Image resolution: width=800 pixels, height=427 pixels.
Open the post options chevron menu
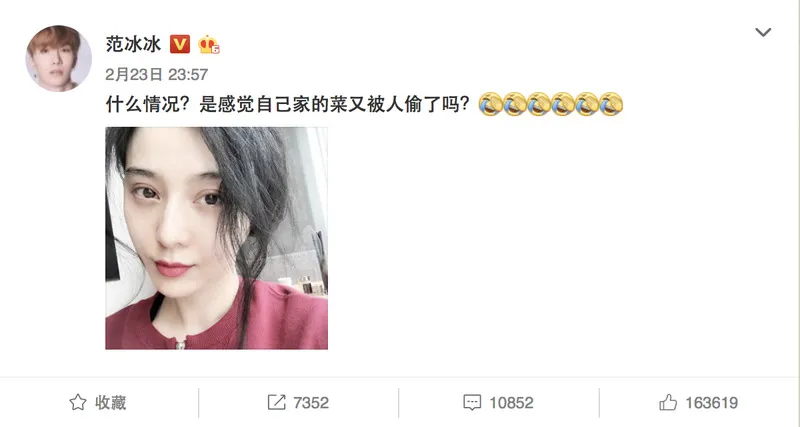point(763,32)
